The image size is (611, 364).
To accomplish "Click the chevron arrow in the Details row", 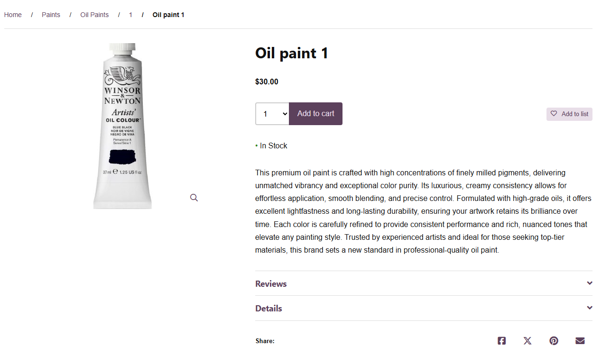I will click(590, 308).
